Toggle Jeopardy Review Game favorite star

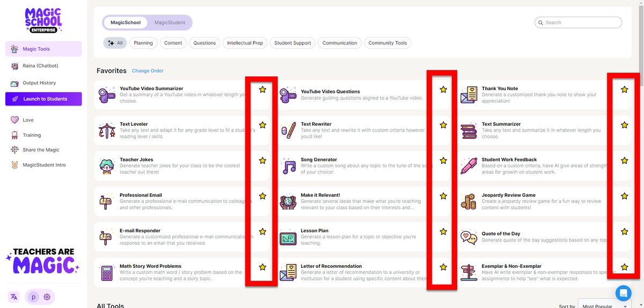click(x=624, y=196)
